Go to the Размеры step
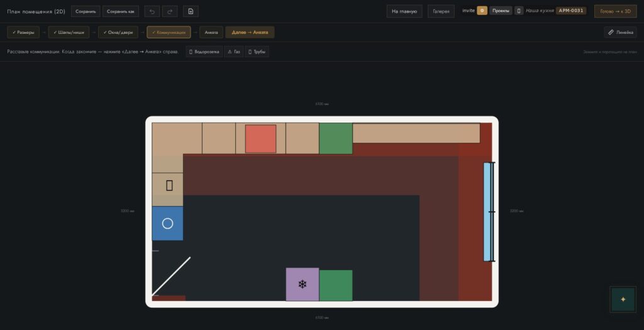 tap(23, 32)
